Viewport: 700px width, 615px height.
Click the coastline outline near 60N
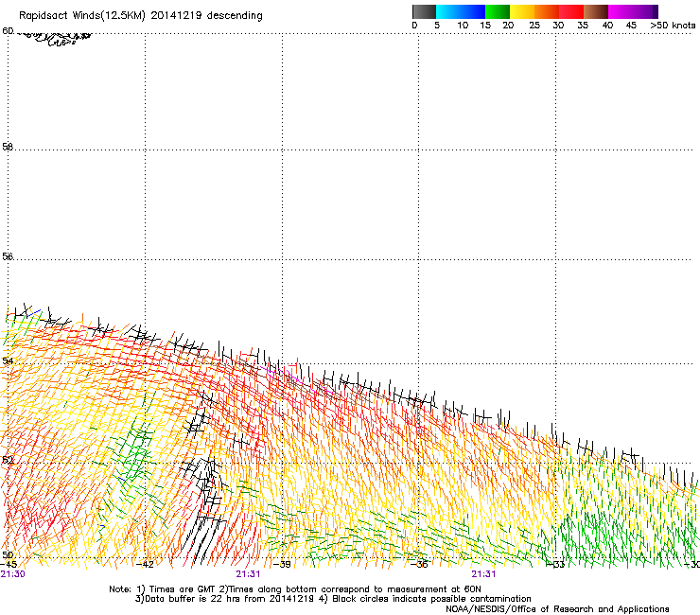(x=54, y=38)
